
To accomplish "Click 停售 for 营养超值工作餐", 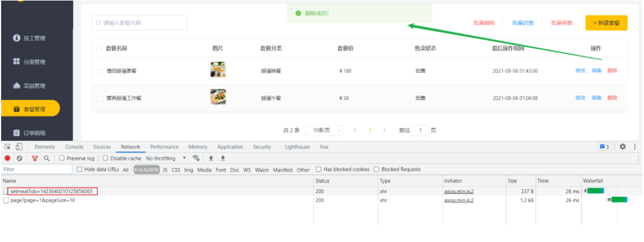I will coord(597,98).
